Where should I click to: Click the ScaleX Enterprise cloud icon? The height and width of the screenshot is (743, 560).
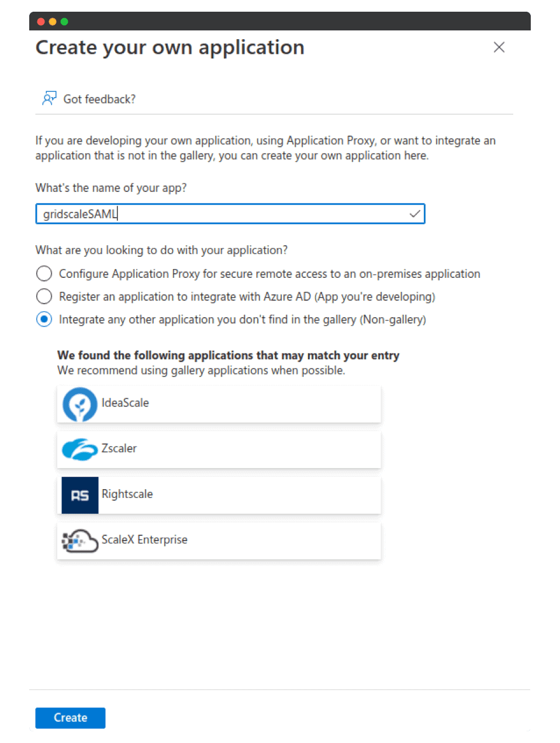tap(80, 541)
